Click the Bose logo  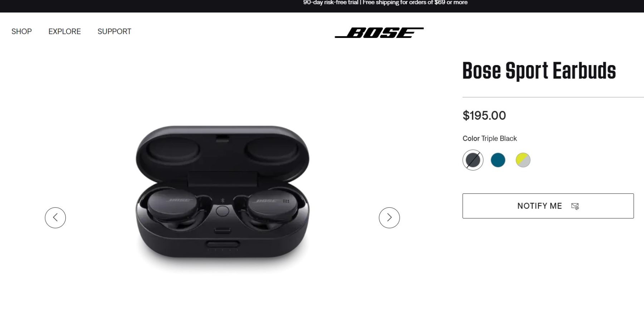[379, 33]
